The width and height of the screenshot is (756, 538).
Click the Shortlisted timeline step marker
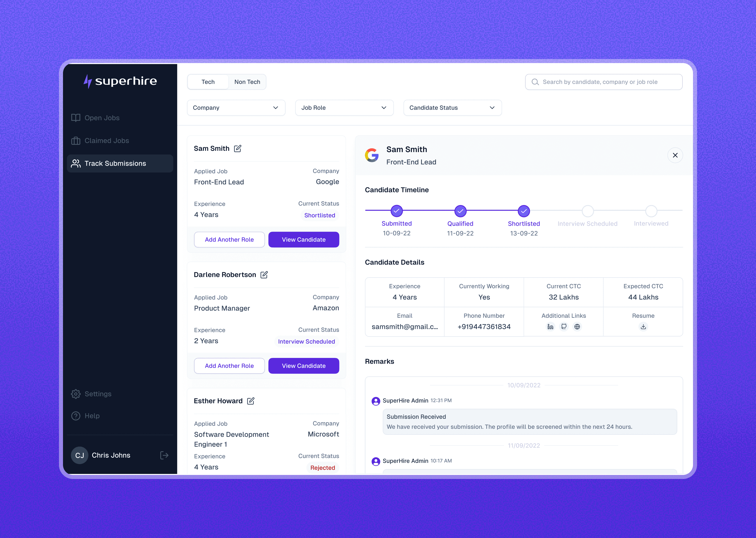[524, 211]
